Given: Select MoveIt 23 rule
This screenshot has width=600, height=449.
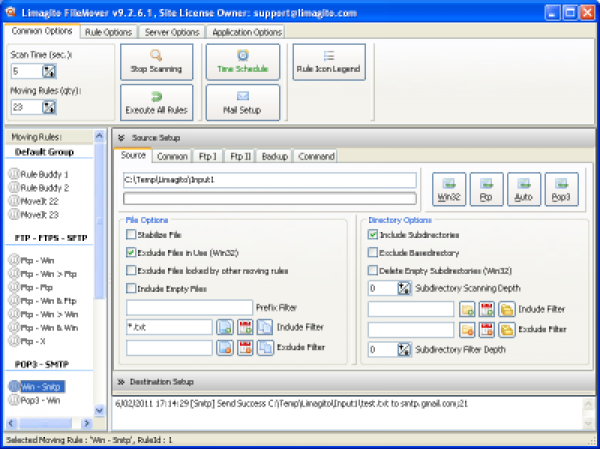Looking at the screenshot, I should 34,215.
